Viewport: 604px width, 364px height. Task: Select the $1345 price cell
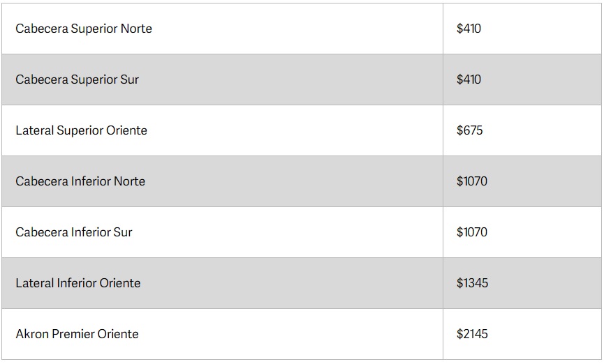click(473, 283)
